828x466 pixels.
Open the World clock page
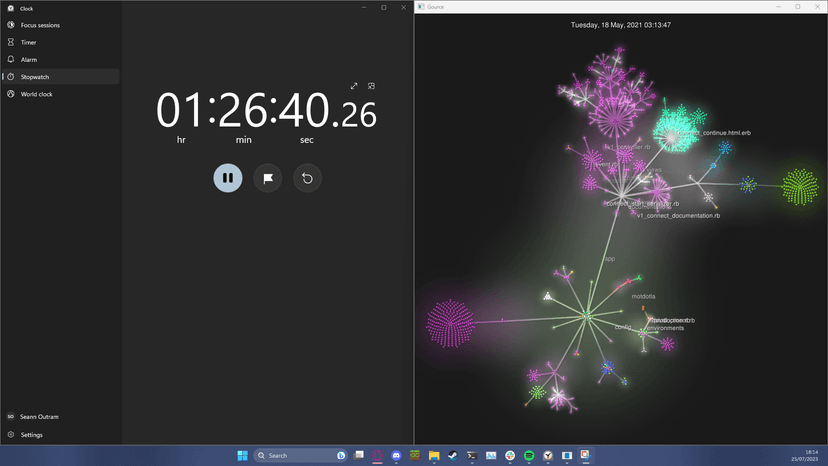(37, 94)
